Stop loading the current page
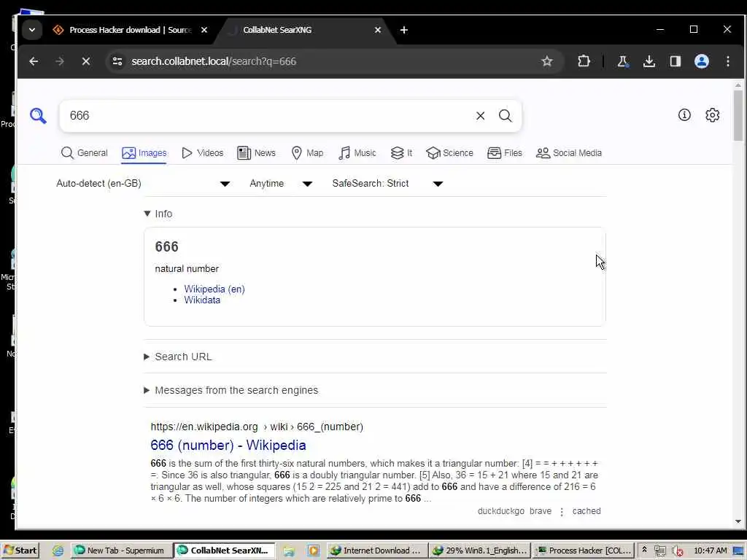Image resolution: width=747 pixels, height=560 pixels. coord(86,61)
